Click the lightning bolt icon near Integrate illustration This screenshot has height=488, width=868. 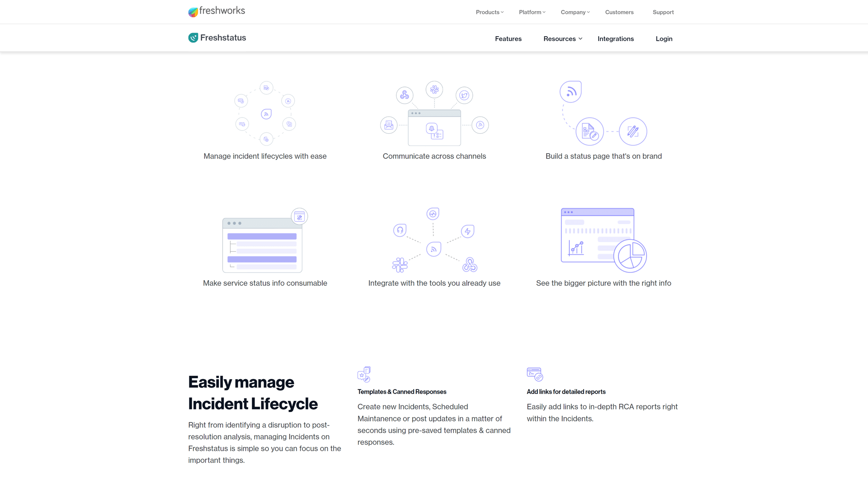click(x=467, y=231)
